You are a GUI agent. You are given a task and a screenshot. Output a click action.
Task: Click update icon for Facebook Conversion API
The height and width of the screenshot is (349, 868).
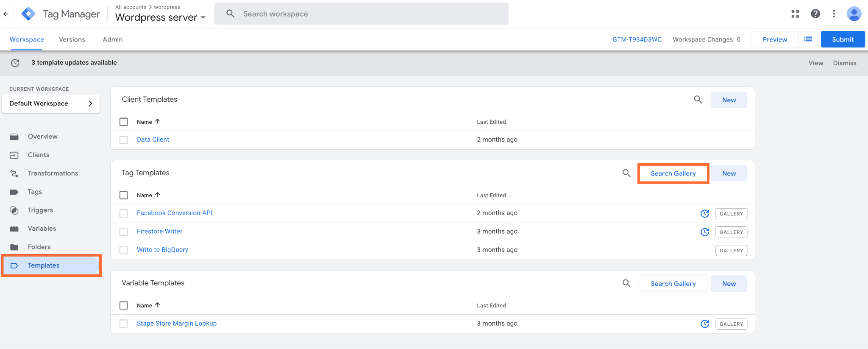(x=705, y=214)
